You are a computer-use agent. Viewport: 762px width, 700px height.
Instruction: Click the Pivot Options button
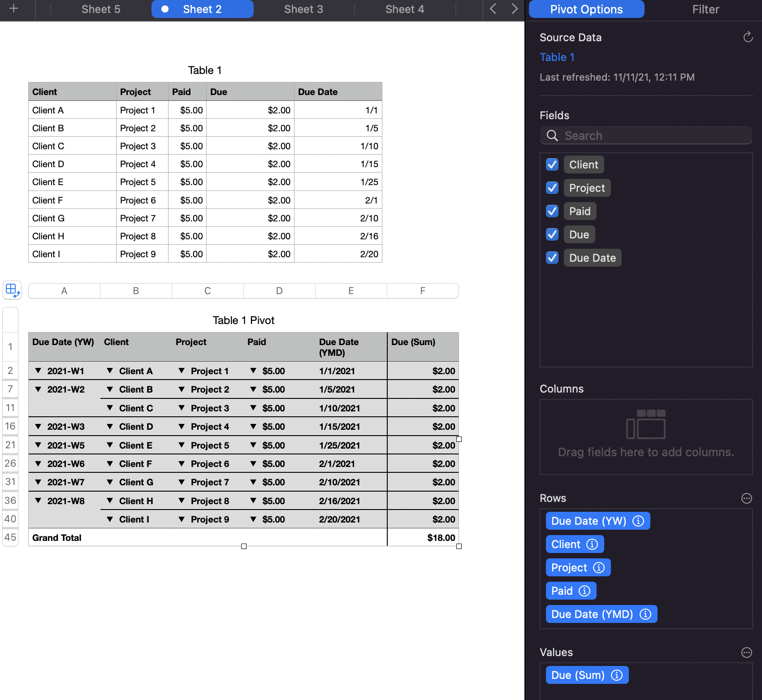coord(586,9)
